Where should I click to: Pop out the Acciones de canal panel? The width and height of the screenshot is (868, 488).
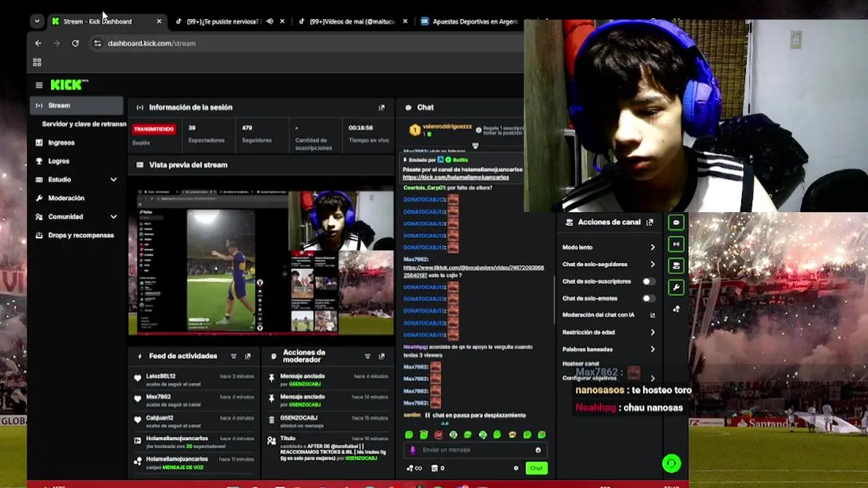(650, 222)
